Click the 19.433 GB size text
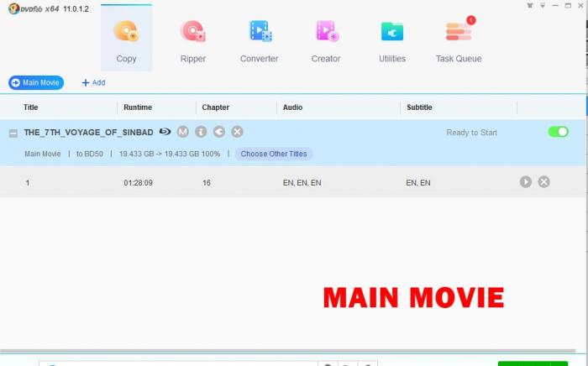Image resolution: width=588 pixels, height=366 pixels. (x=170, y=154)
